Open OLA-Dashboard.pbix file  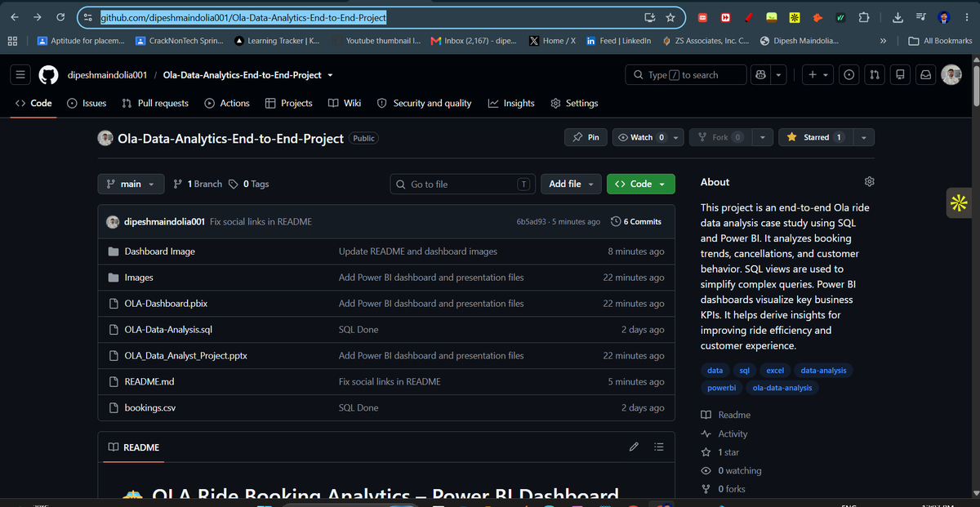pos(166,304)
